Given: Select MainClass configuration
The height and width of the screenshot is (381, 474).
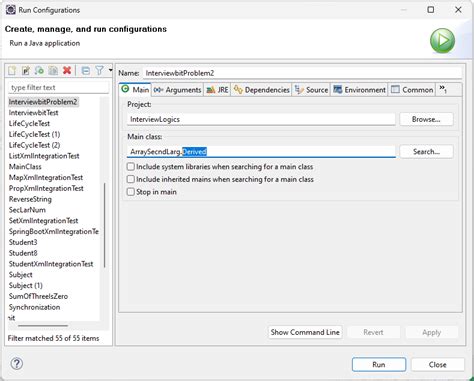Looking at the screenshot, I should click(x=25, y=167).
